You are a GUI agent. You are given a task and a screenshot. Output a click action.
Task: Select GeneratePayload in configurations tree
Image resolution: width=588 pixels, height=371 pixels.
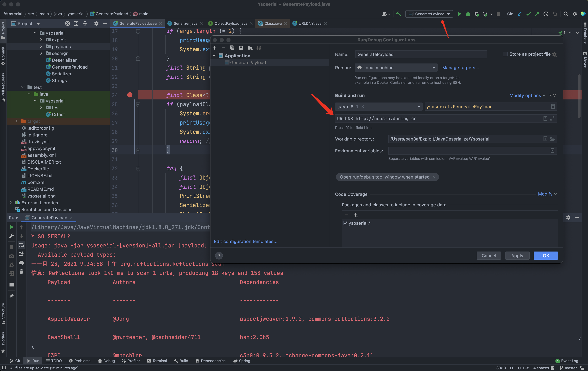point(270,62)
